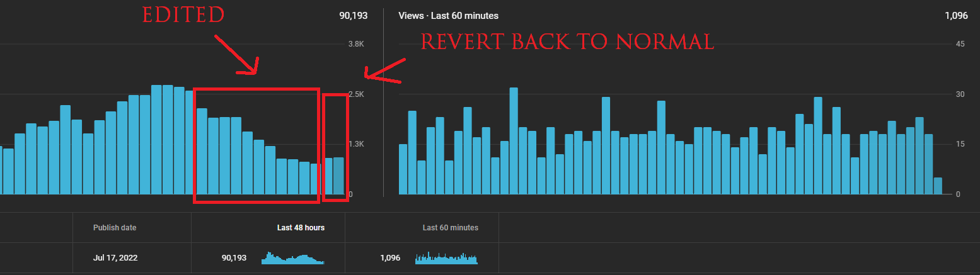This screenshot has width=980, height=275.
Task: Click the REVERT BACK TO NORMAL annotation text
Action: (567, 42)
